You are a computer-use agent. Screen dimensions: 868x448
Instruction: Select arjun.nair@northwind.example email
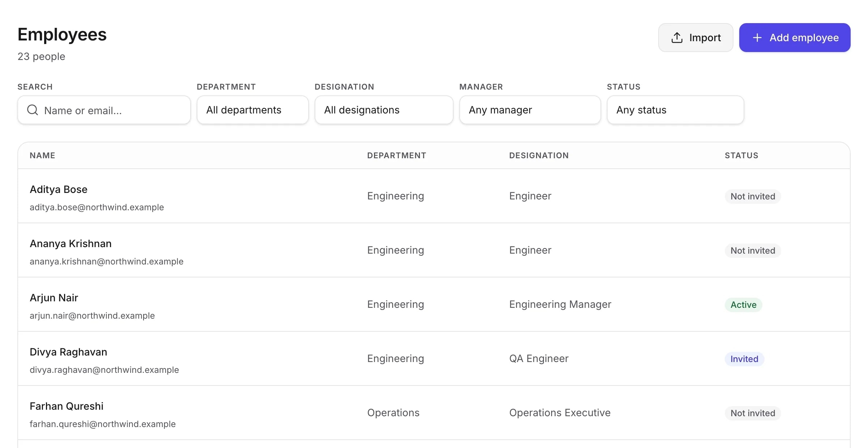pos(92,315)
